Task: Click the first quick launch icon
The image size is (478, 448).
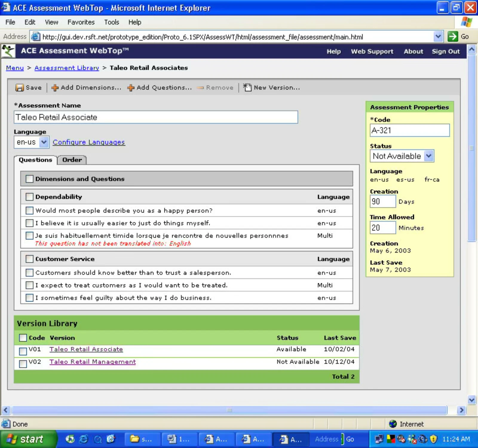Action: (70, 439)
